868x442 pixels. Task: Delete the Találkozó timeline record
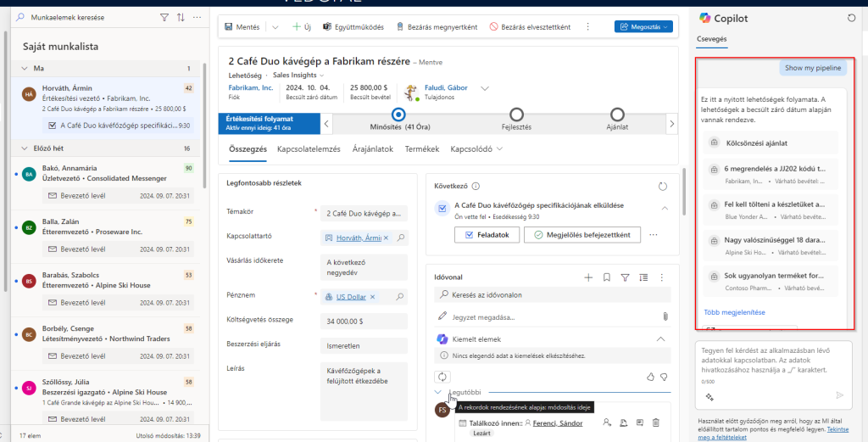656,423
